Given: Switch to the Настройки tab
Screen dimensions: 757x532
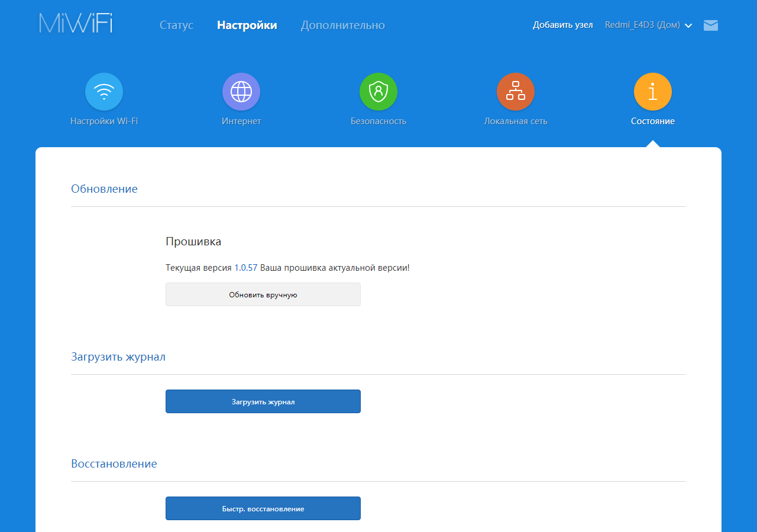Looking at the screenshot, I should tap(247, 25).
